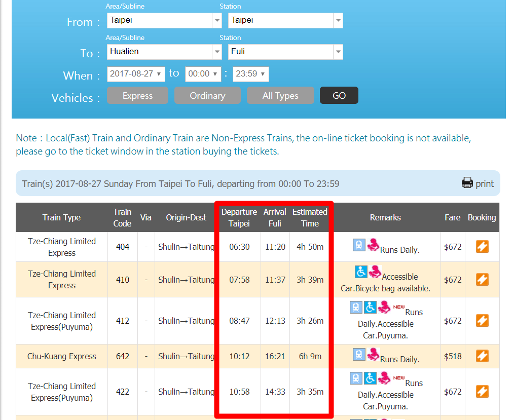The width and height of the screenshot is (514, 420).
Task: Open From Station dropdown showing Taipei
Action: click(x=285, y=20)
